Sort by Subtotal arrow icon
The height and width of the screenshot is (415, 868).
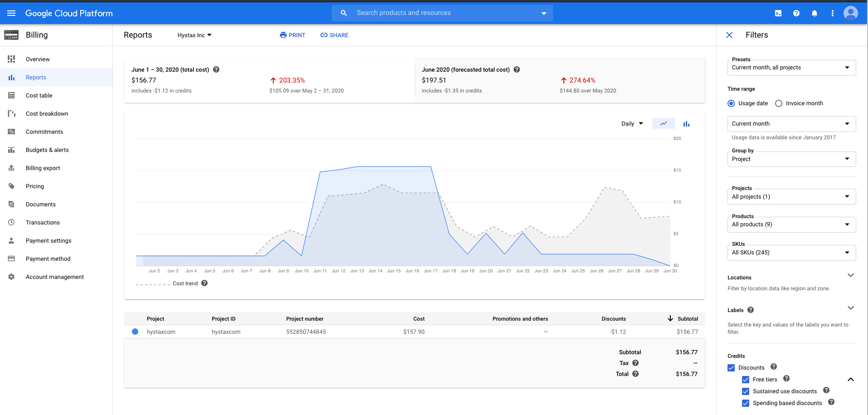670,318
